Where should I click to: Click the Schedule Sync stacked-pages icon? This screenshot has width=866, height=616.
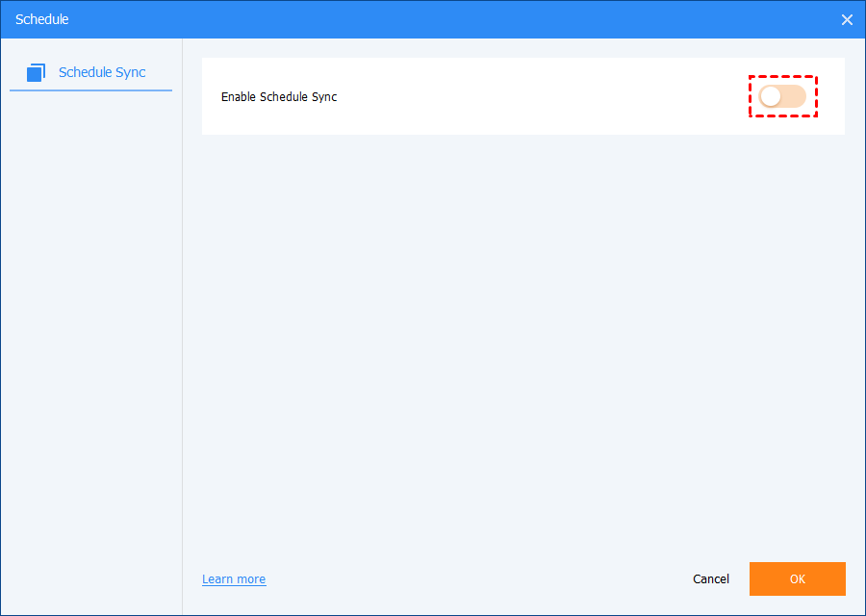click(37, 72)
